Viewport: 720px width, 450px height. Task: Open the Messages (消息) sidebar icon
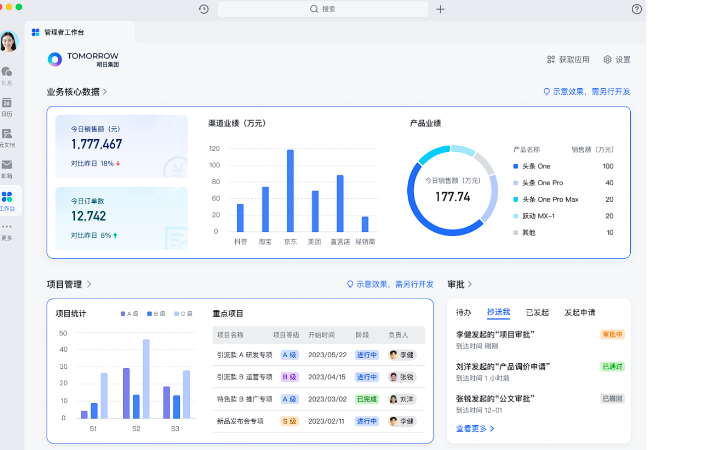pyautogui.click(x=7, y=72)
